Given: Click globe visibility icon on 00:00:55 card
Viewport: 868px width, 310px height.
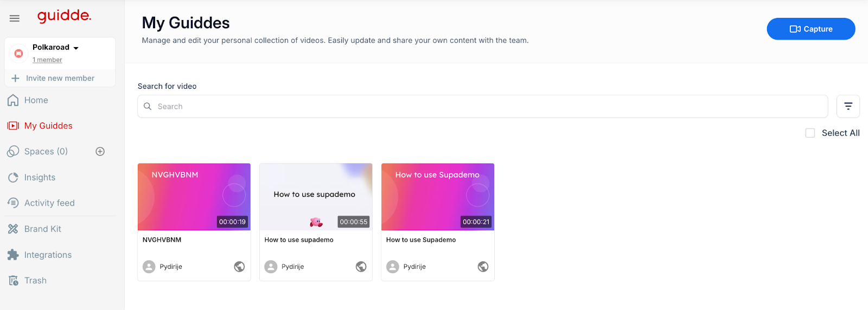Looking at the screenshot, I should [x=361, y=267].
